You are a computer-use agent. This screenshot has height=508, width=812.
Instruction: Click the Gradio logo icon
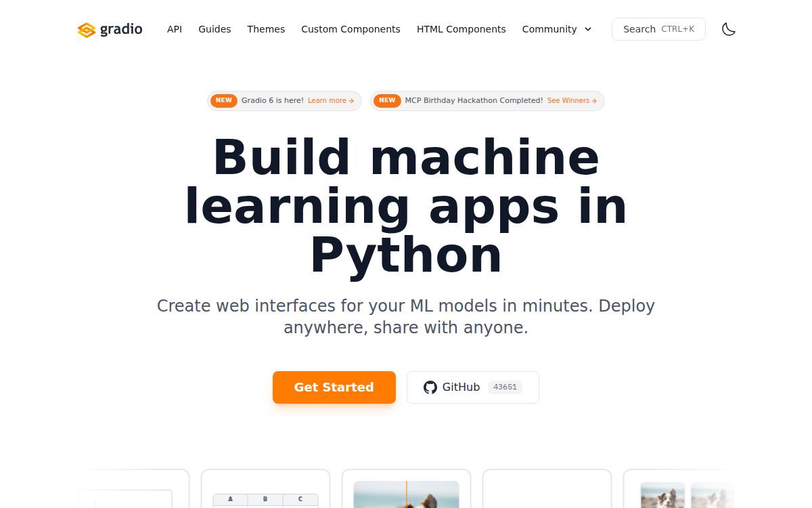coord(87,30)
